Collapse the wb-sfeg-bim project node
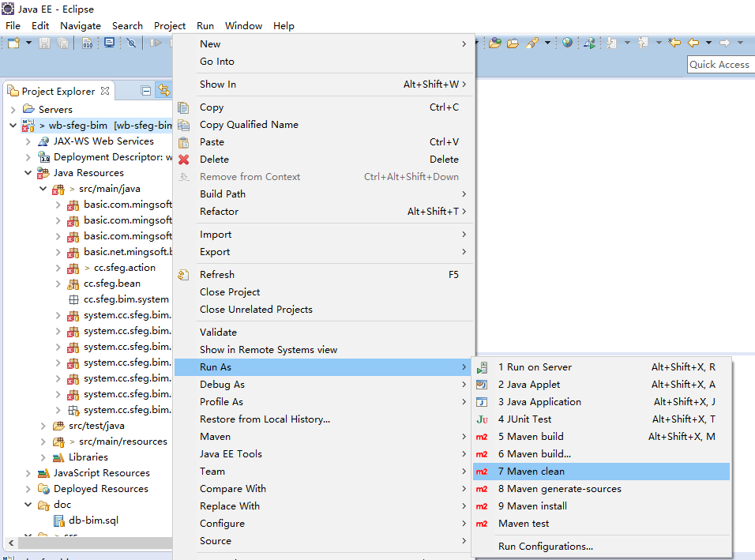This screenshot has height=560, width=755. (13, 126)
